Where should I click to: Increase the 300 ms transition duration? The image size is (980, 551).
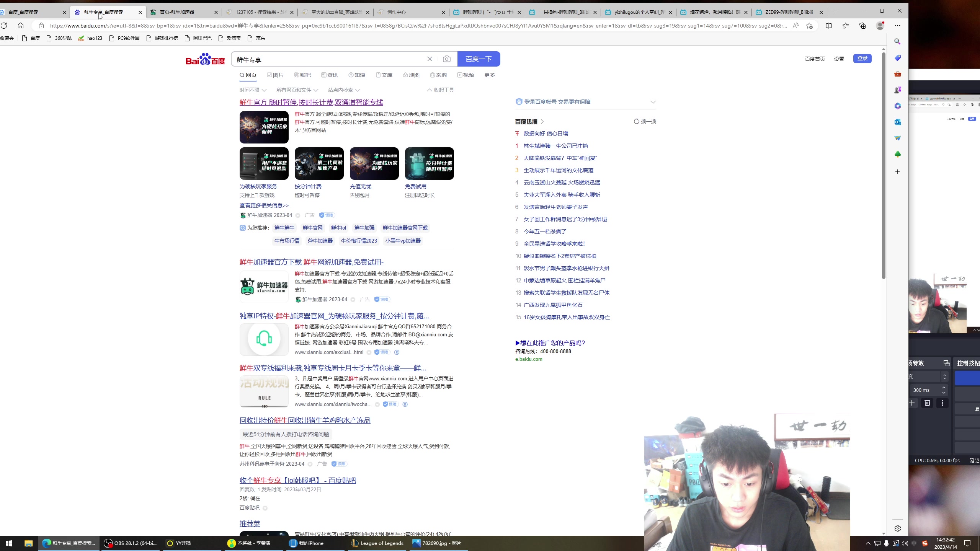click(944, 388)
